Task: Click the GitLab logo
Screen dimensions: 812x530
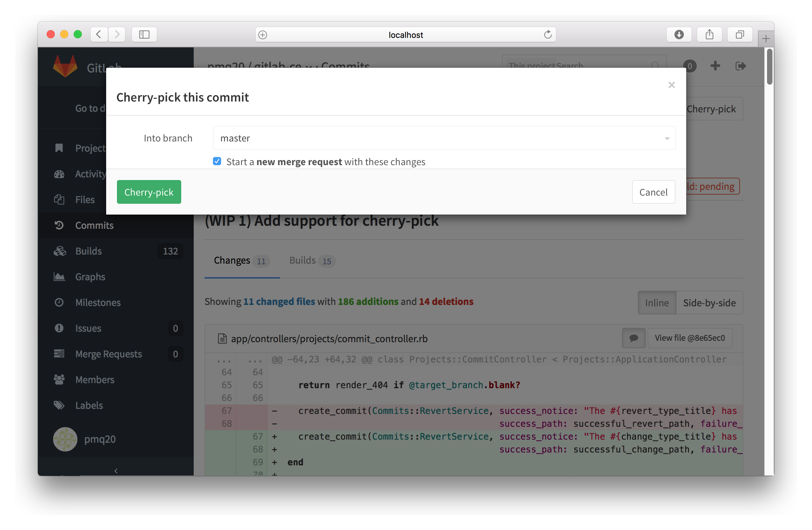Action: (x=65, y=66)
